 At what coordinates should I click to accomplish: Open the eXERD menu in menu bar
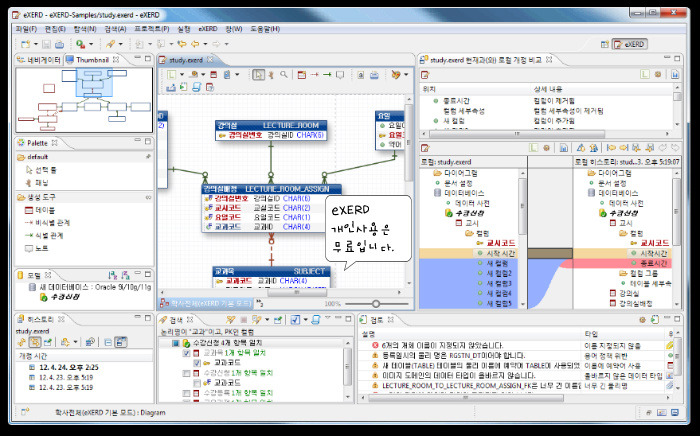click(x=208, y=29)
